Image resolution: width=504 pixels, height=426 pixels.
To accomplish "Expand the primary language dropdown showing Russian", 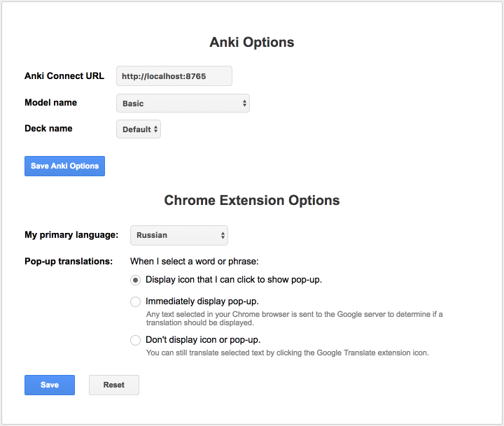I will click(179, 235).
